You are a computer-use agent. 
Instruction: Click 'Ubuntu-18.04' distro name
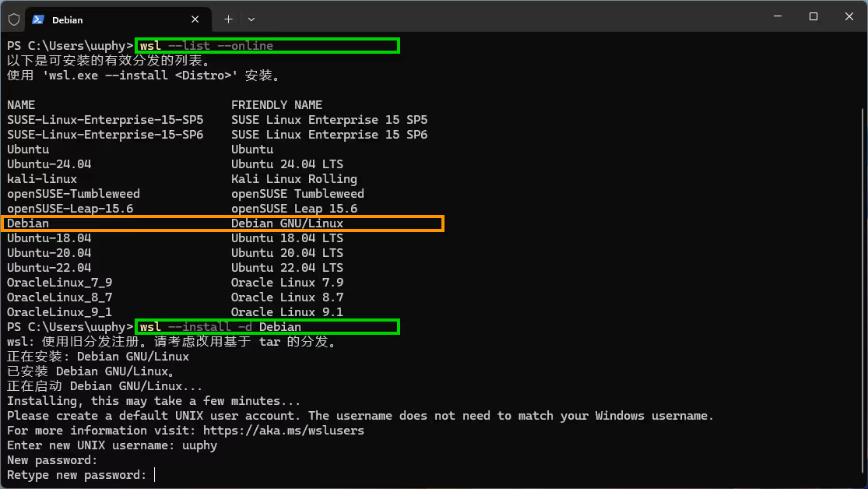point(49,238)
